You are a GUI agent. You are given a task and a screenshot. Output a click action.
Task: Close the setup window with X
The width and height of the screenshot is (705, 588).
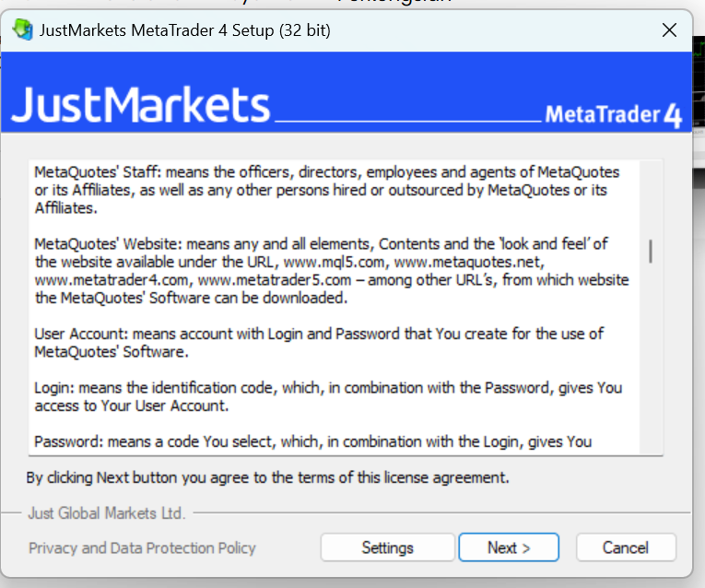(669, 30)
